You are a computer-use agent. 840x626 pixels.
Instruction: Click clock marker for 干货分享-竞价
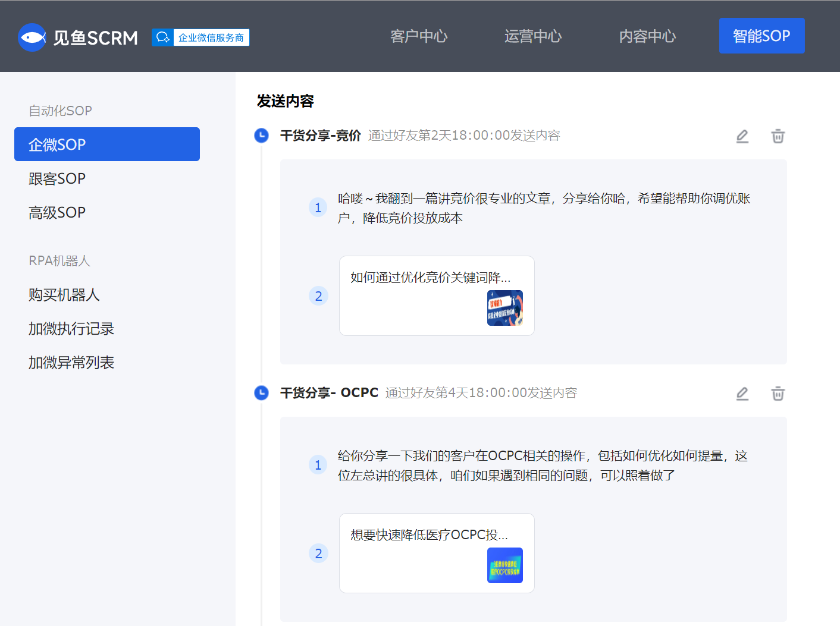[x=261, y=136]
